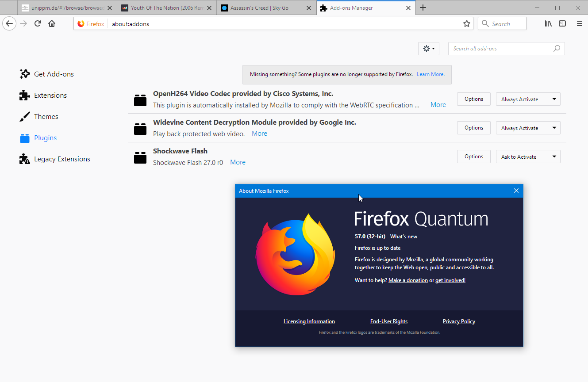The image size is (588, 382).
Task: Click Make a donation link
Action: click(x=408, y=280)
